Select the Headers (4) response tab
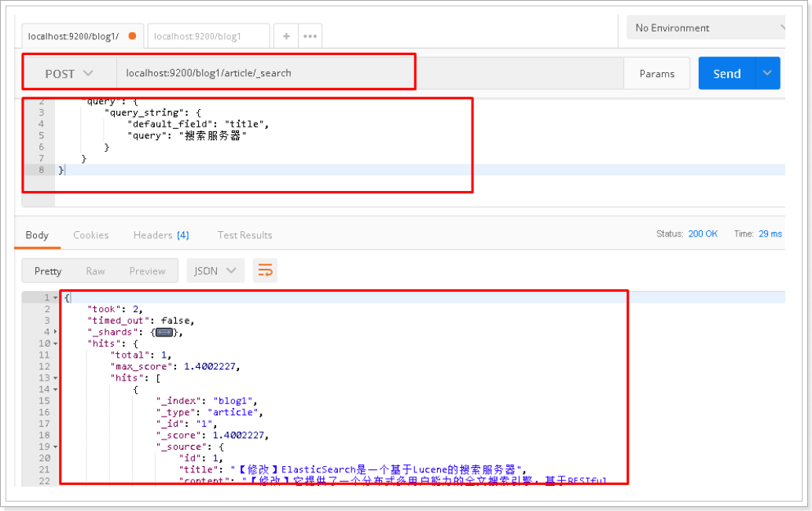Image resolution: width=812 pixels, height=511 pixels. click(x=161, y=235)
